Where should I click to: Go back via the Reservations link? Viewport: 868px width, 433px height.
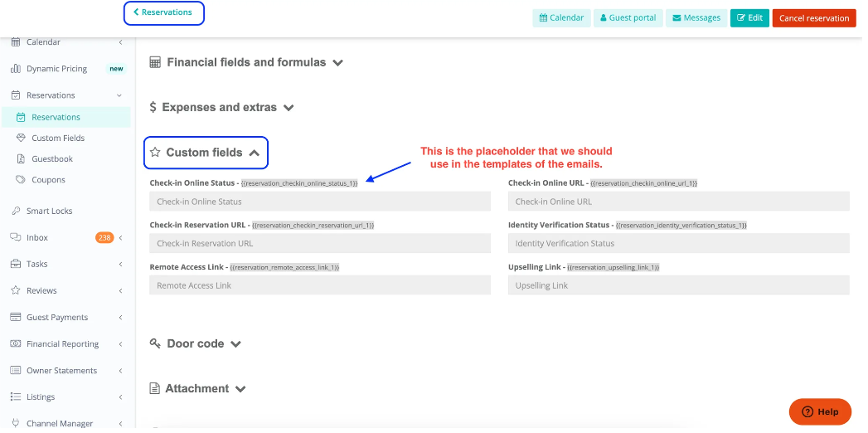(163, 12)
